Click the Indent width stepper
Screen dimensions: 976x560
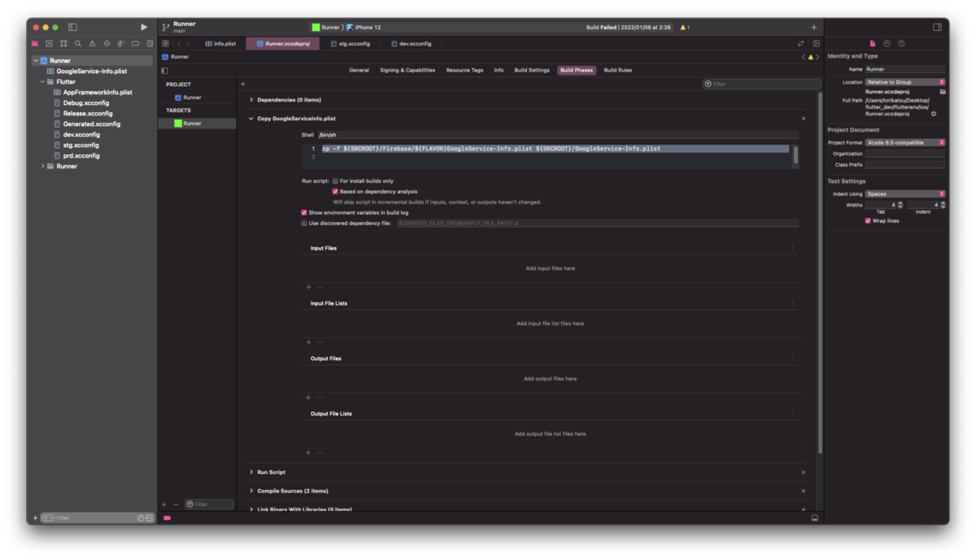tap(943, 205)
